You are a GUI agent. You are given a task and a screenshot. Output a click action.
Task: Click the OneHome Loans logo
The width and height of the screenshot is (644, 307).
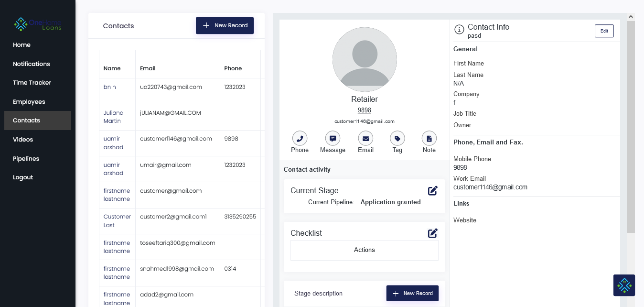37,23
